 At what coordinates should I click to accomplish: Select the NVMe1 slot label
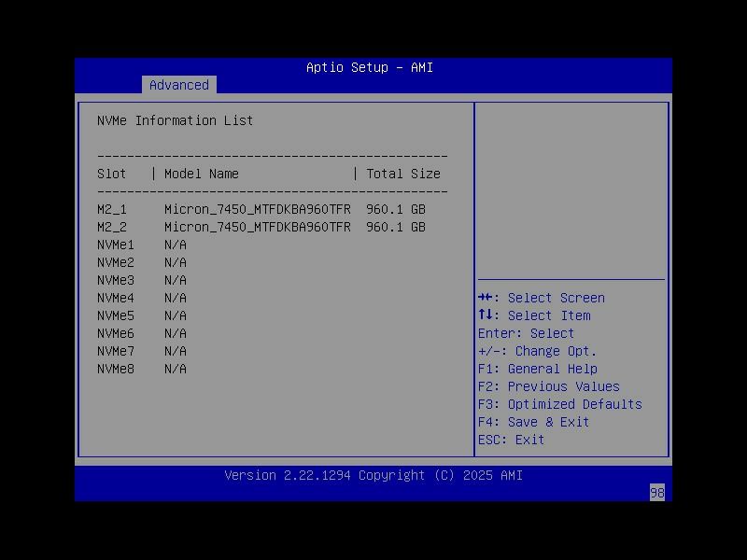point(116,245)
